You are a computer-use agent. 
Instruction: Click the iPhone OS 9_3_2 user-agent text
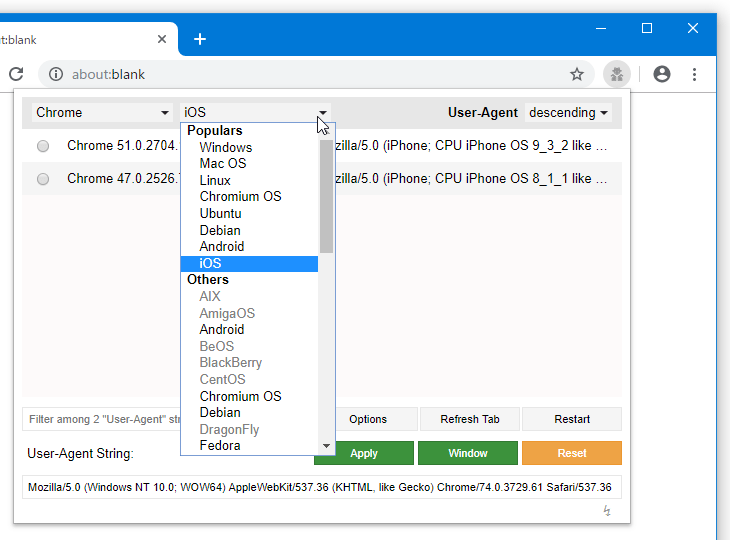pyautogui.click(x=471, y=146)
